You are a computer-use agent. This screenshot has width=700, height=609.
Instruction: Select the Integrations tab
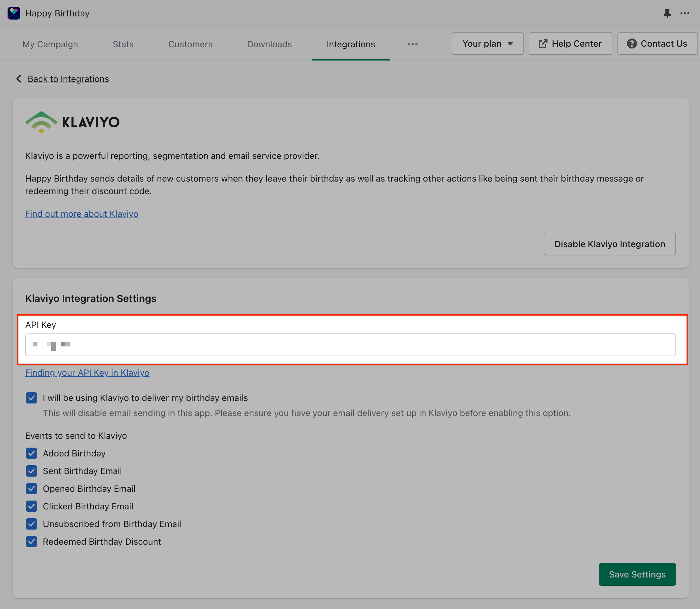(x=351, y=44)
